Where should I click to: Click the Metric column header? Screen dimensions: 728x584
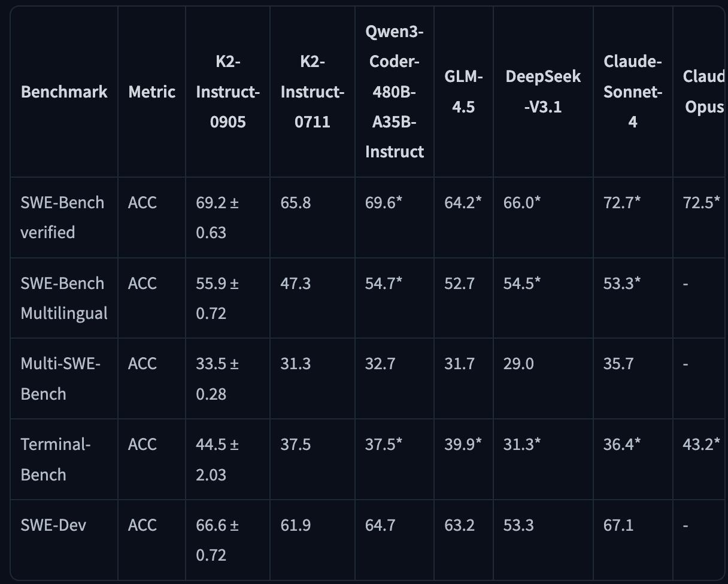pyautogui.click(x=151, y=92)
